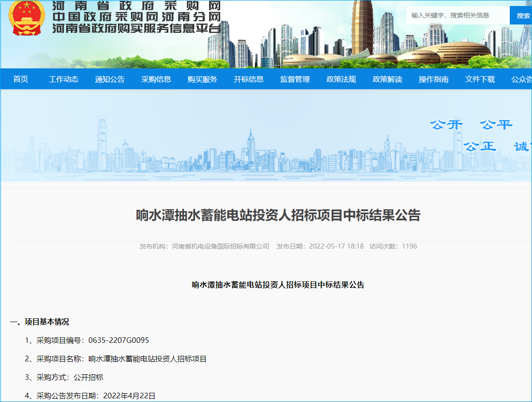Image resolution: width=532 pixels, height=402 pixels.
Task: Open 政策法规 navigation item
Action: 341,79
